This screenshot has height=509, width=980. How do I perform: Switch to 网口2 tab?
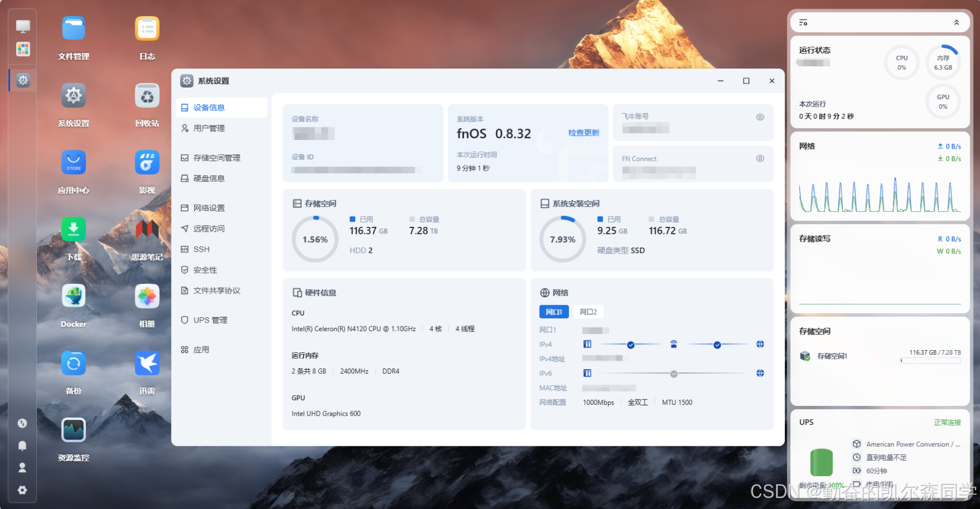coord(588,312)
